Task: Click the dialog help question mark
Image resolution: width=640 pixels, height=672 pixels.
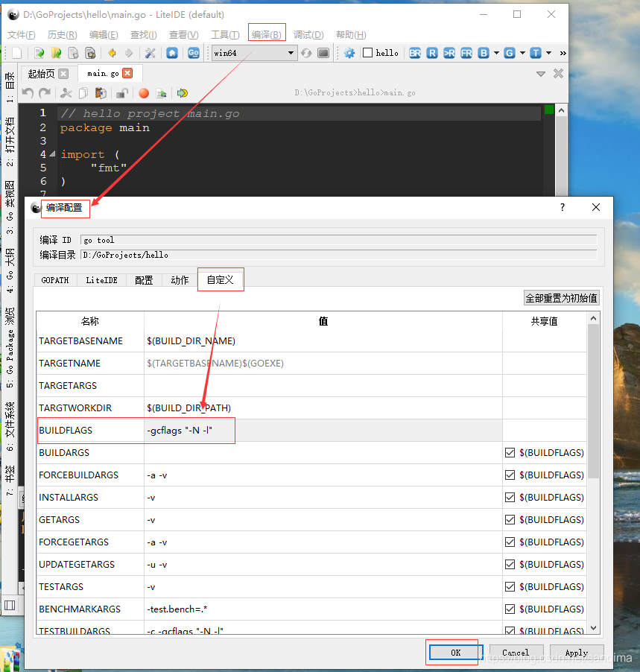Action: coord(563,207)
